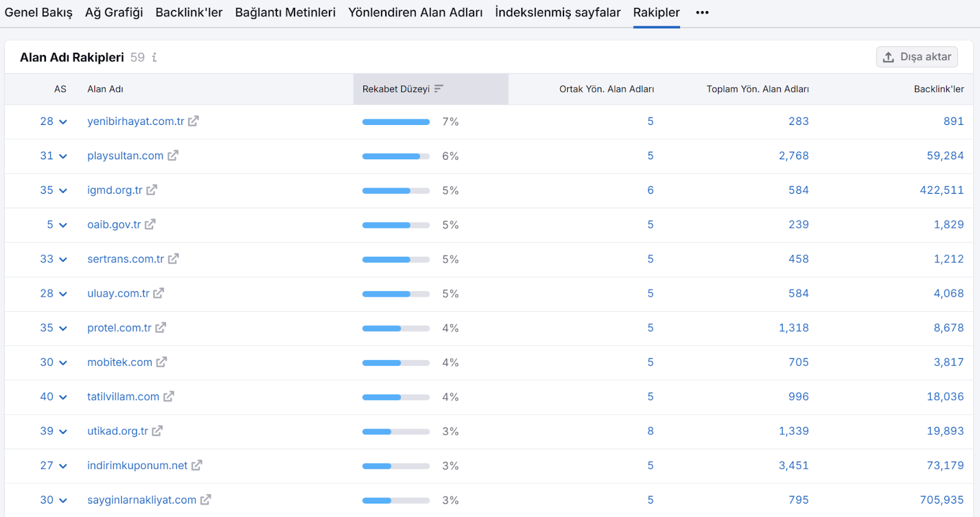
Task: Click total referring domains 1,318 for protel.com.tr
Action: pos(794,328)
